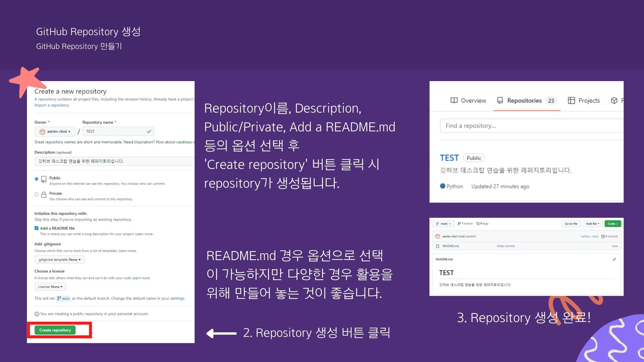This screenshot has height=362, width=644.
Task: Click the Public repository book icon
Action: click(x=44, y=179)
